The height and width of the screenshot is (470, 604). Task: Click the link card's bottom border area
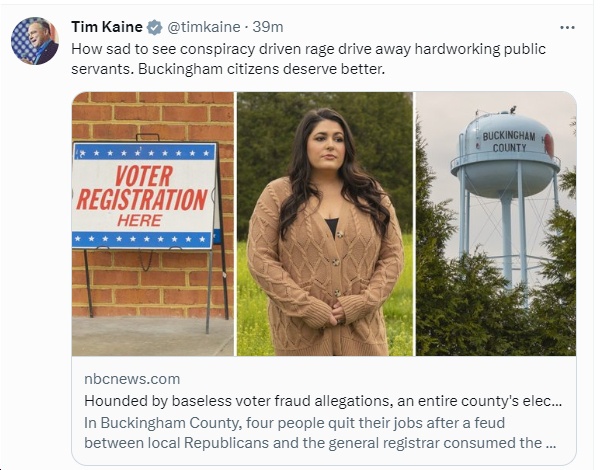(324, 461)
